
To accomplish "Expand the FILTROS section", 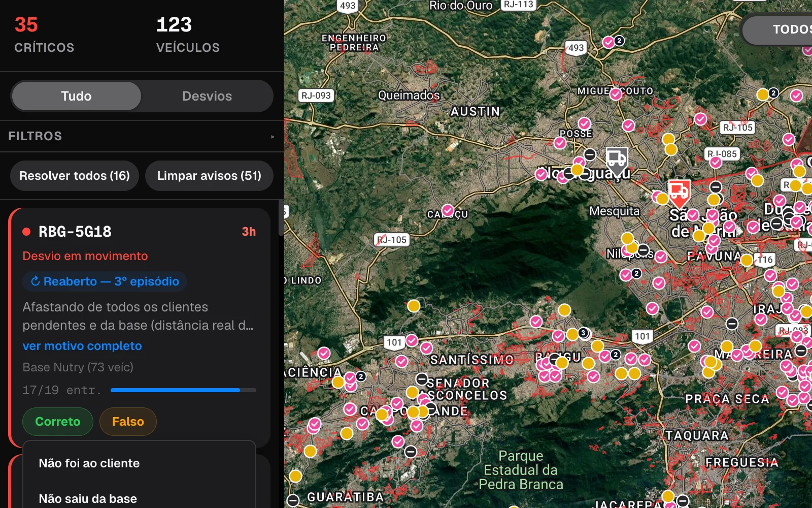I will coord(142,136).
